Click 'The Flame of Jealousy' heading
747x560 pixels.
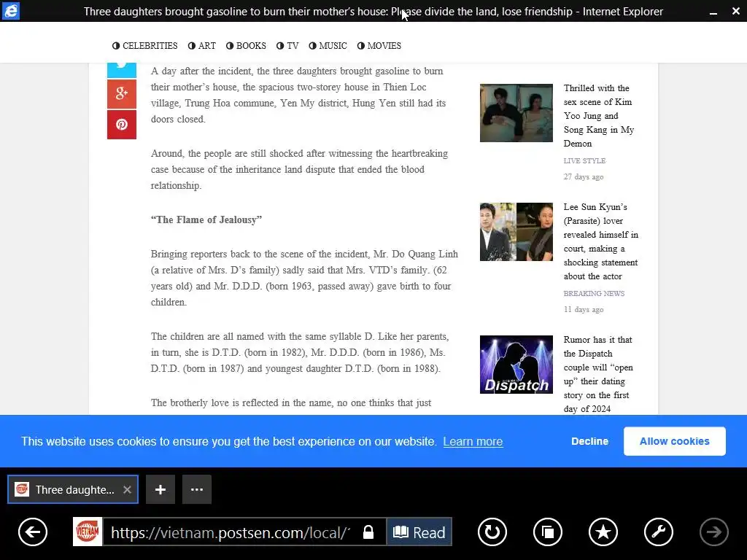pyautogui.click(x=206, y=219)
